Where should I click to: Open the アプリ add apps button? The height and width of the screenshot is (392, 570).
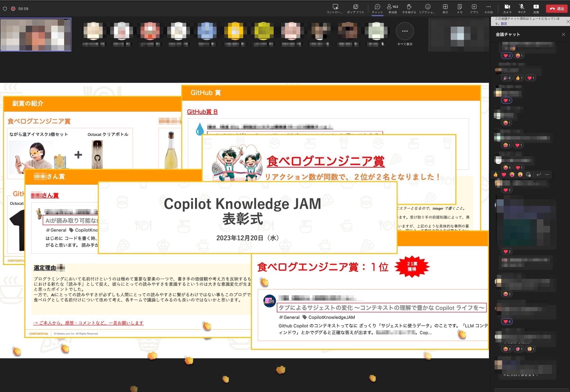pyautogui.click(x=474, y=9)
